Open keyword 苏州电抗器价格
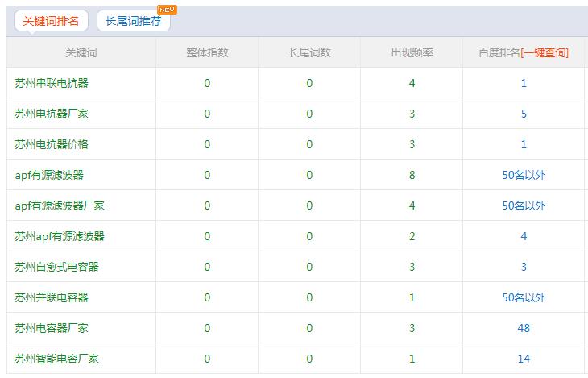This screenshot has height=378, width=588. (x=52, y=144)
